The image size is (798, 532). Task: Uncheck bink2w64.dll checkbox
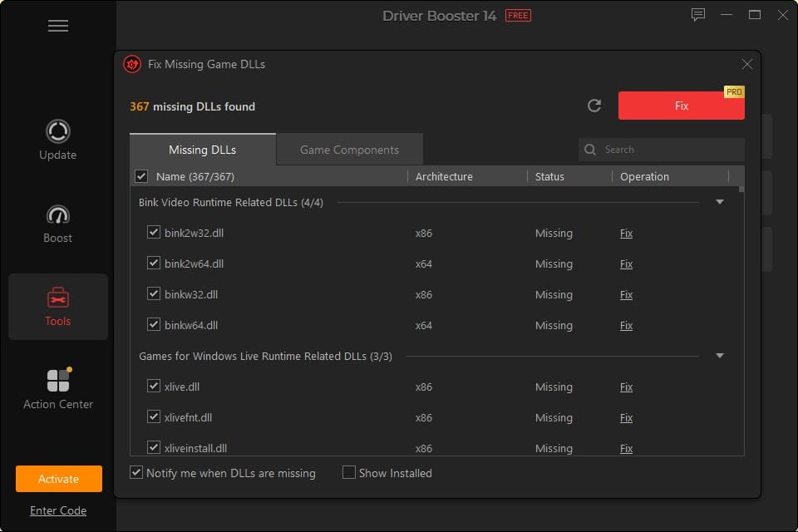pyautogui.click(x=153, y=263)
